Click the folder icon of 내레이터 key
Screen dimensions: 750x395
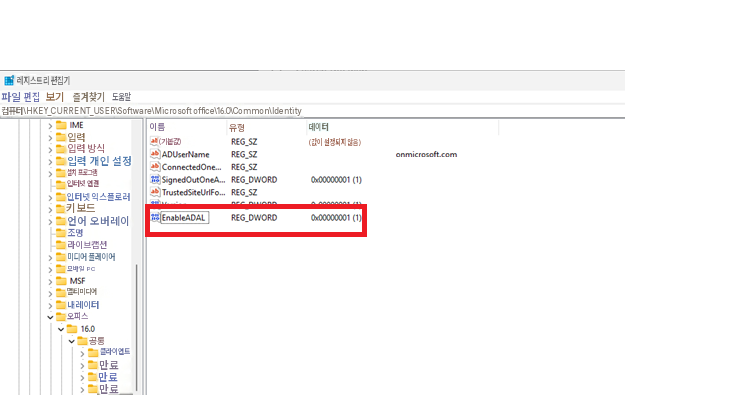(x=61, y=305)
